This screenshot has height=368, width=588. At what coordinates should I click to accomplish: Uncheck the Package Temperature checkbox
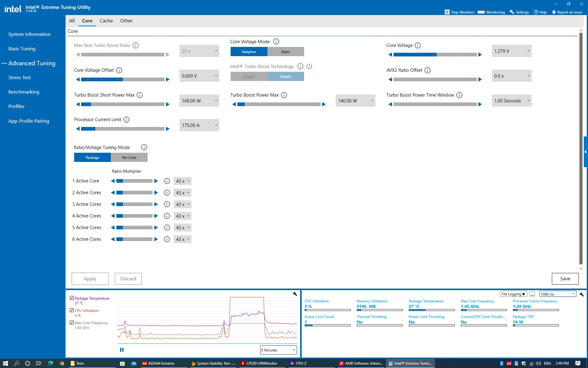72,298
